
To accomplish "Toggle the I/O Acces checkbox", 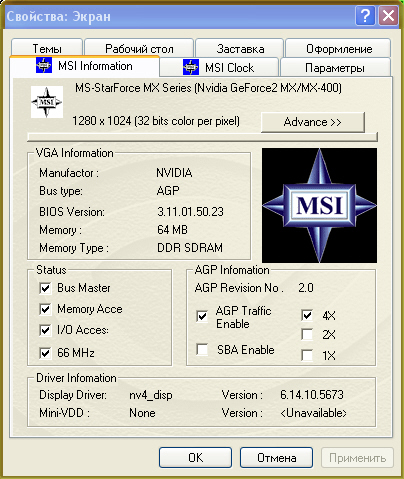I will point(45,330).
